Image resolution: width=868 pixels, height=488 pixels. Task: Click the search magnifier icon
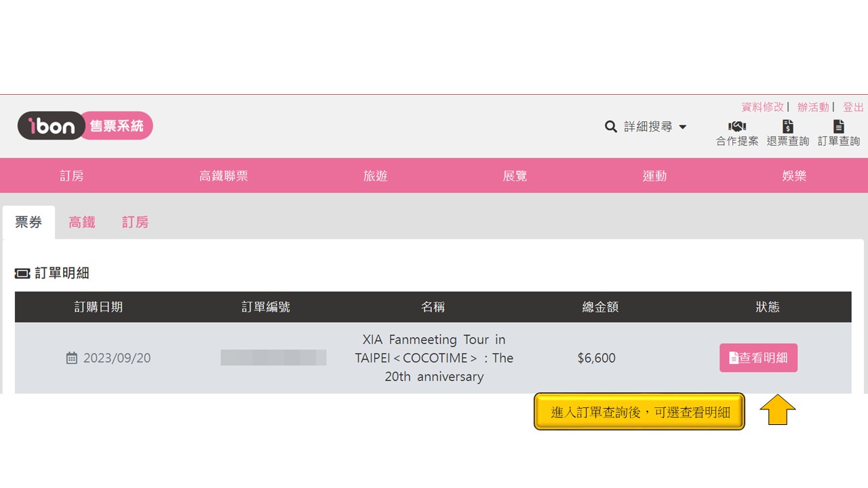tap(611, 127)
